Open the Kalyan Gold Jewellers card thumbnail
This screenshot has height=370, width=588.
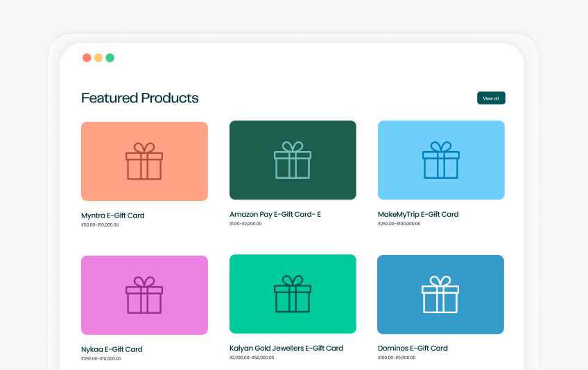coord(293,294)
